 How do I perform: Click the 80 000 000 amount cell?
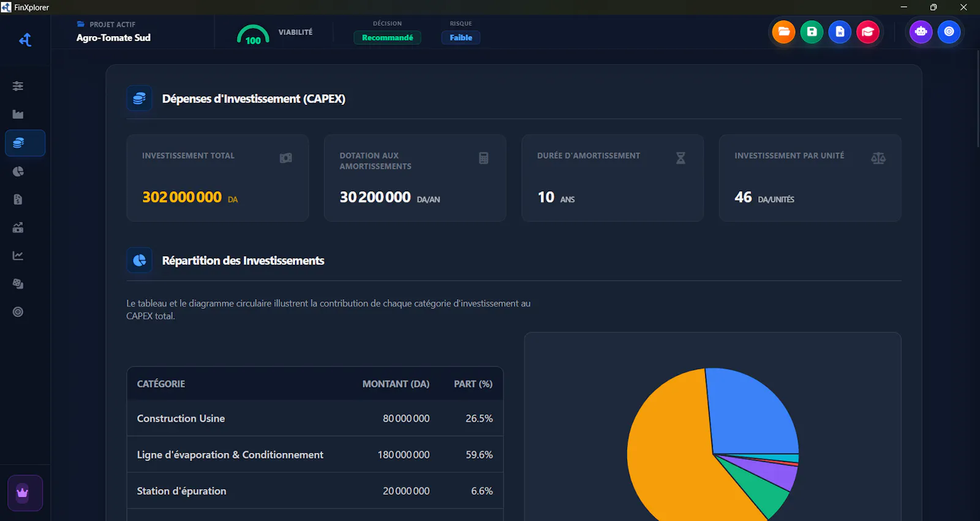tap(406, 418)
